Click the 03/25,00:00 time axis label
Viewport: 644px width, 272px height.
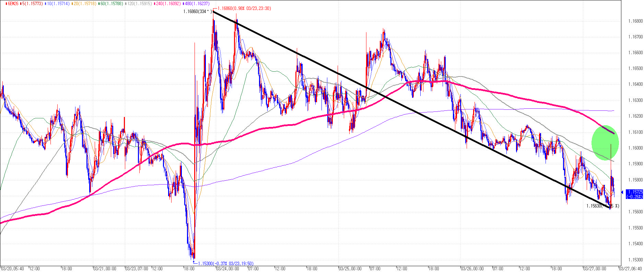coord(350,269)
